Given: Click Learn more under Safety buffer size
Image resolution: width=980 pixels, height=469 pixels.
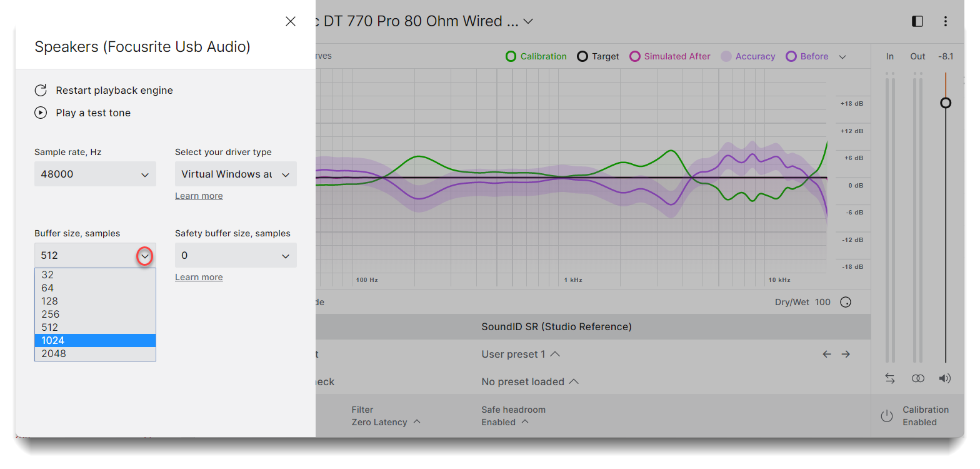Looking at the screenshot, I should pyautogui.click(x=199, y=277).
